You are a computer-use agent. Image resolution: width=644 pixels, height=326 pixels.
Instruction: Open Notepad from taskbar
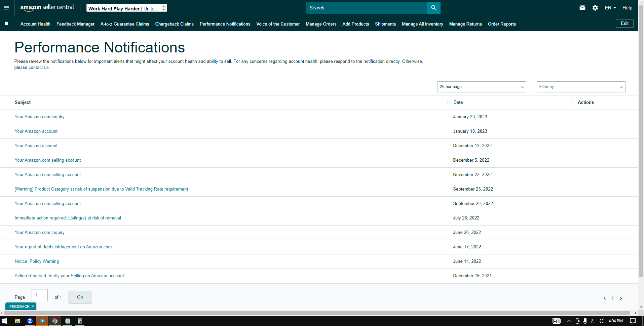(x=67, y=321)
